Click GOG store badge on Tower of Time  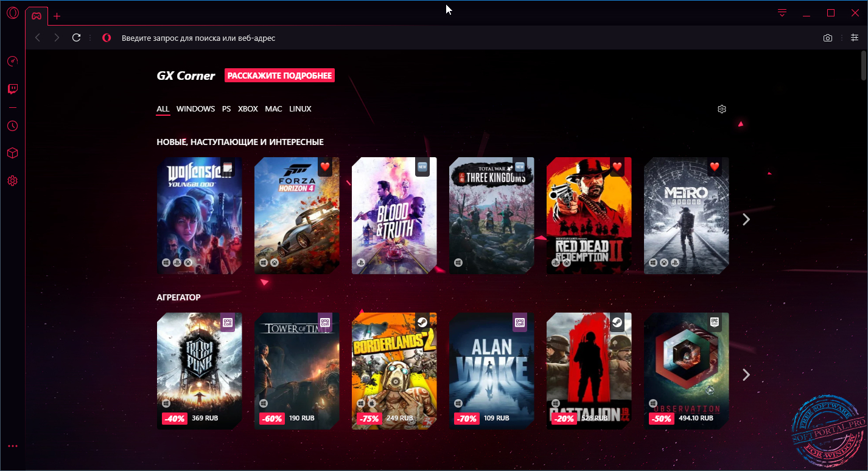tap(325, 322)
